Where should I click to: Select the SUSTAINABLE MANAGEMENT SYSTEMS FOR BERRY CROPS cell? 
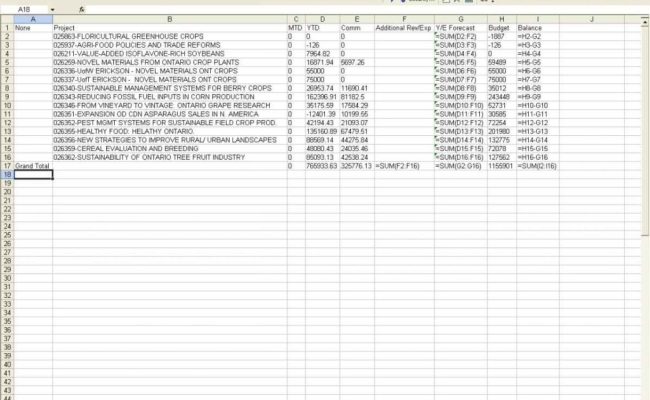coord(170,88)
